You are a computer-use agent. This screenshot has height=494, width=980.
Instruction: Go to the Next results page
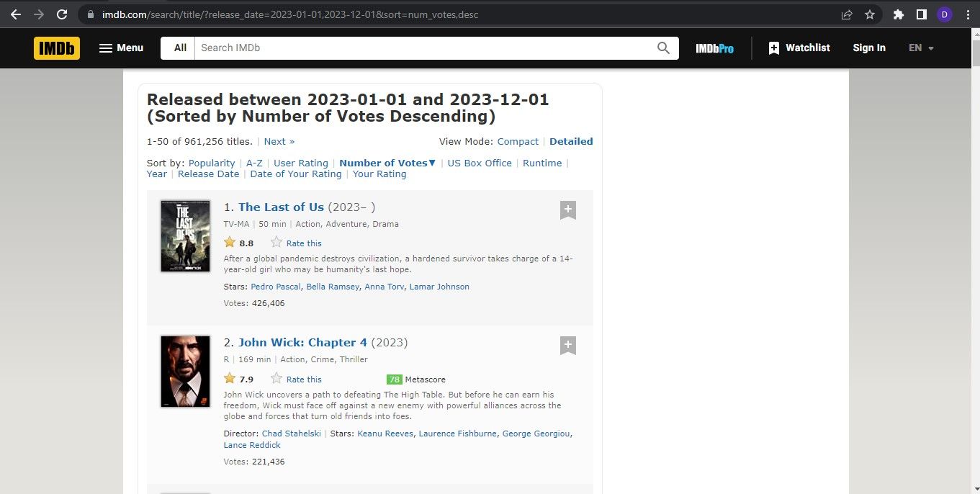click(279, 141)
